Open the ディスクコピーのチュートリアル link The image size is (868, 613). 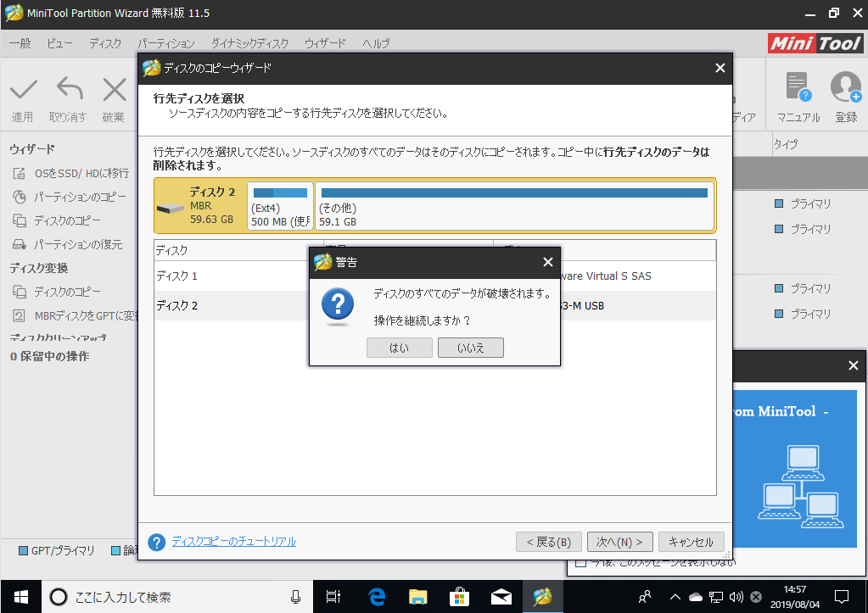click(x=234, y=542)
